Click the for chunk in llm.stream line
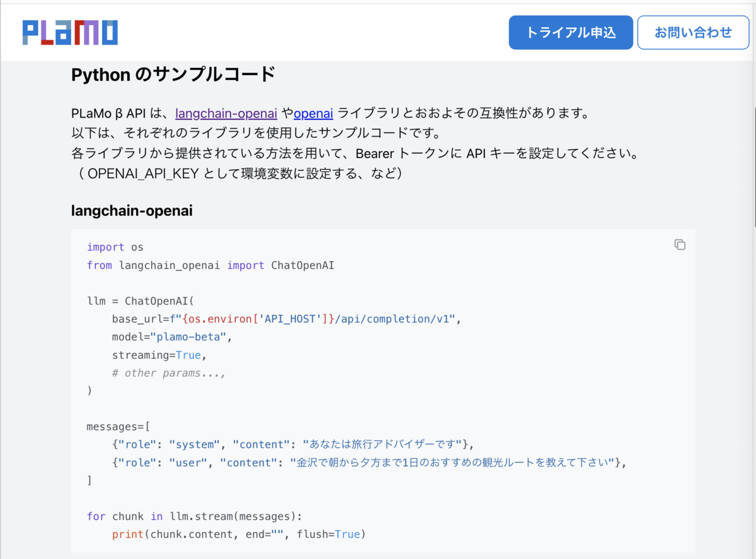Image resolution: width=756 pixels, height=559 pixels. click(195, 516)
